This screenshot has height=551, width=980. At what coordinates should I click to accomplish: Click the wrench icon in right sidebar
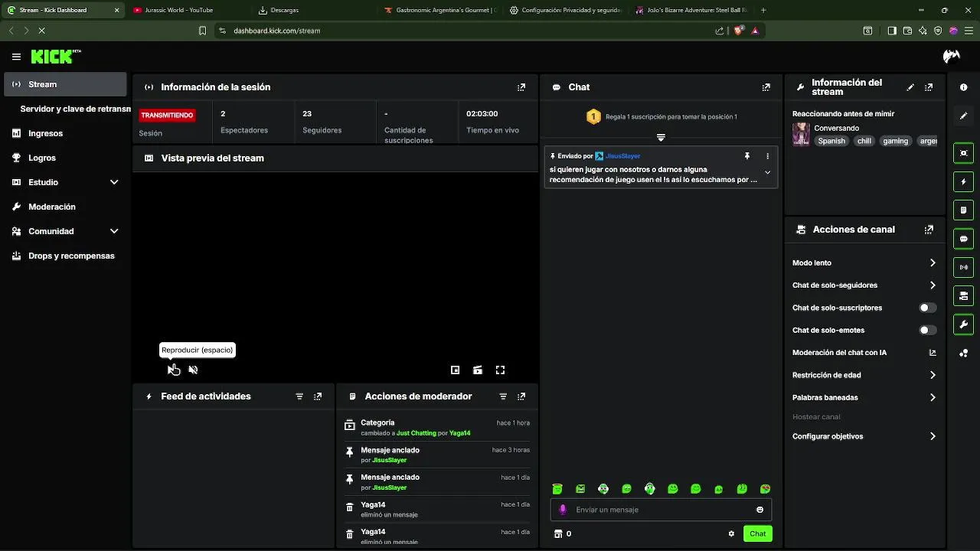point(963,324)
